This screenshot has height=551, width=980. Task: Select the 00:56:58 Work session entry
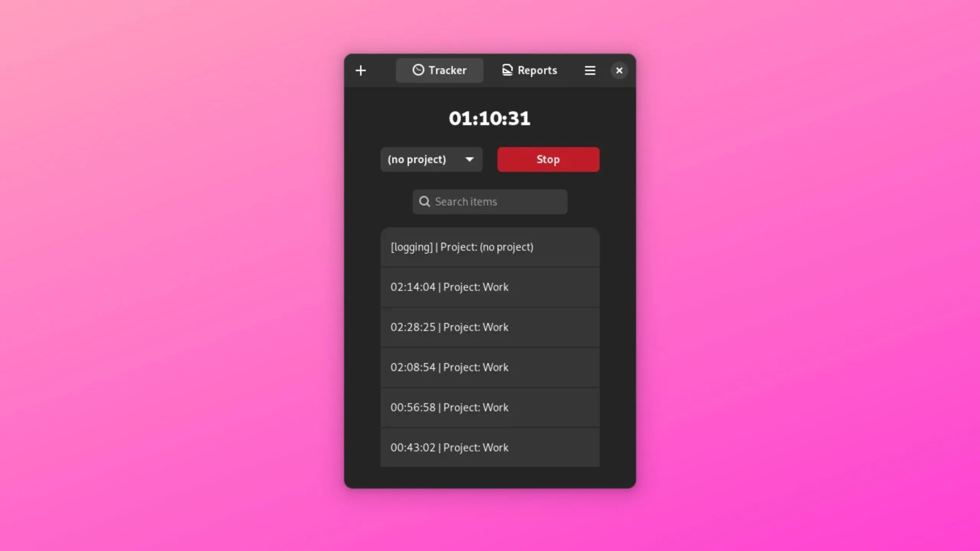(x=489, y=407)
